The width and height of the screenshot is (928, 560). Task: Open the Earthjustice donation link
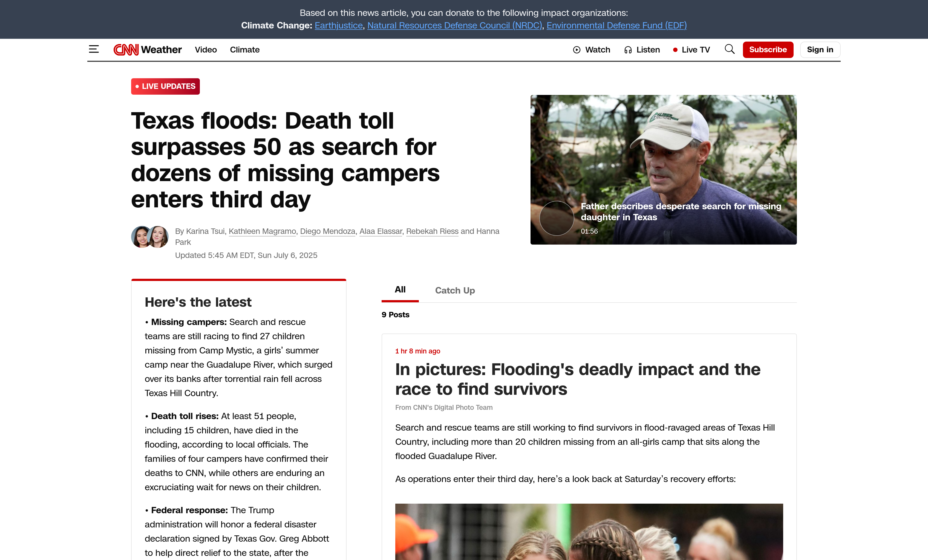(339, 25)
